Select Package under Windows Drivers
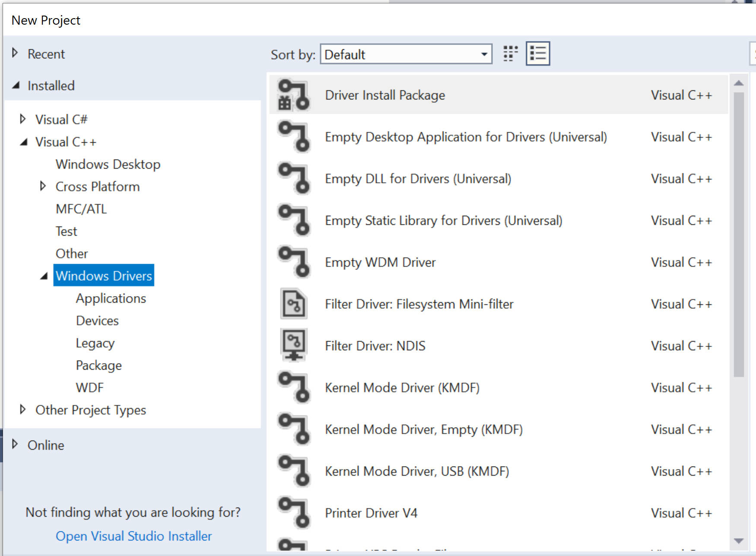This screenshot has width=756, height=556. tap(98, 366)
